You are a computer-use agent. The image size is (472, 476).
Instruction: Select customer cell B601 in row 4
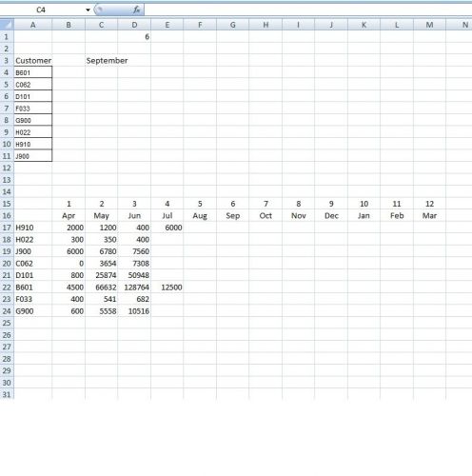(33, 72)
